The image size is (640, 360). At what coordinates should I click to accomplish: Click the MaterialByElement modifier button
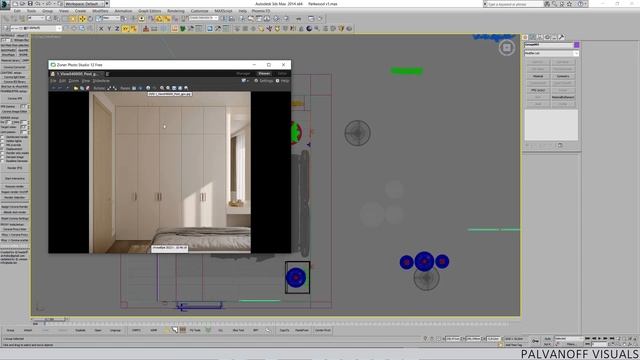(563, 97)
